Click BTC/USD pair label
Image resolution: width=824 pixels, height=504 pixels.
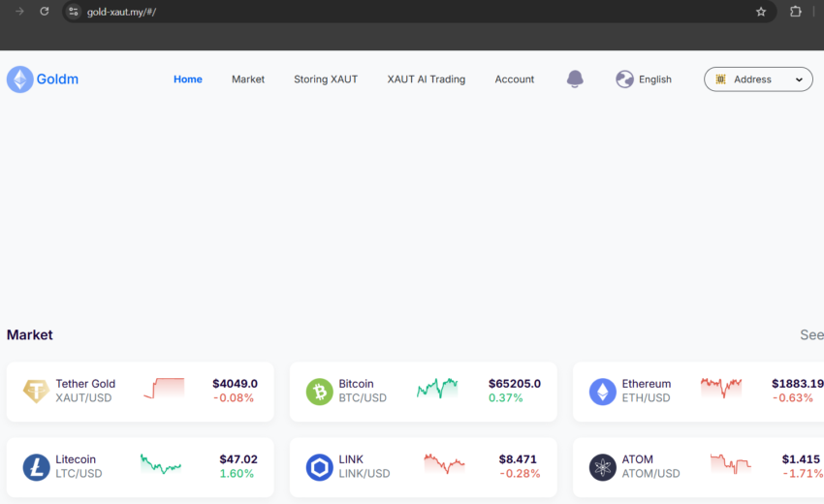coord(363,397)
